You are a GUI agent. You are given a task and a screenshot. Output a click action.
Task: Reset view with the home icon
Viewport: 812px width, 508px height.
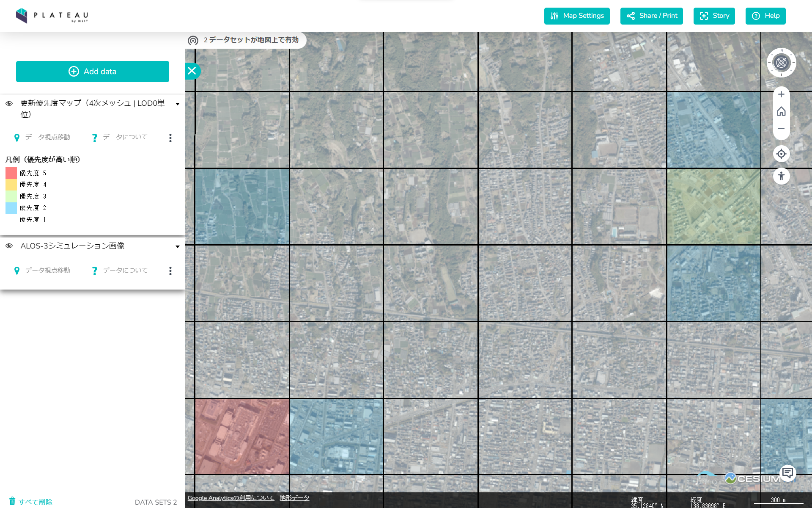click(x=781, y=111)
